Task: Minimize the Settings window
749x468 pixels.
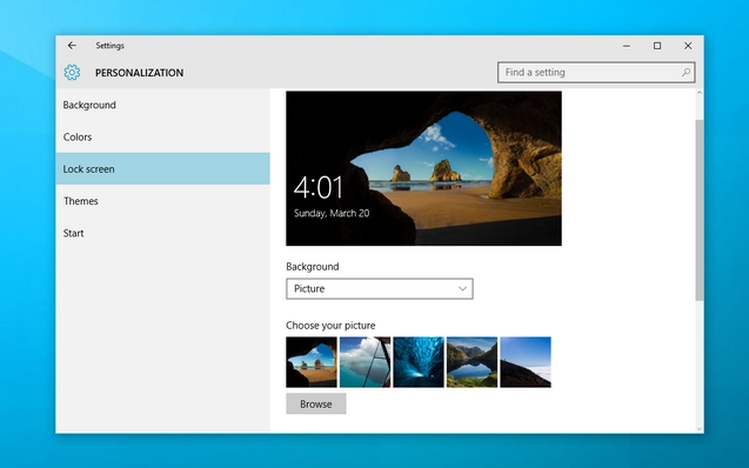Action: 626,46
